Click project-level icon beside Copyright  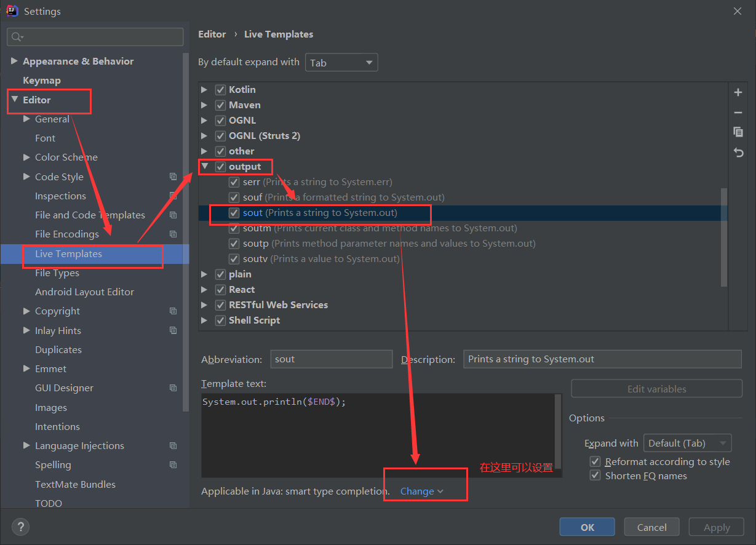click(173, 311)
